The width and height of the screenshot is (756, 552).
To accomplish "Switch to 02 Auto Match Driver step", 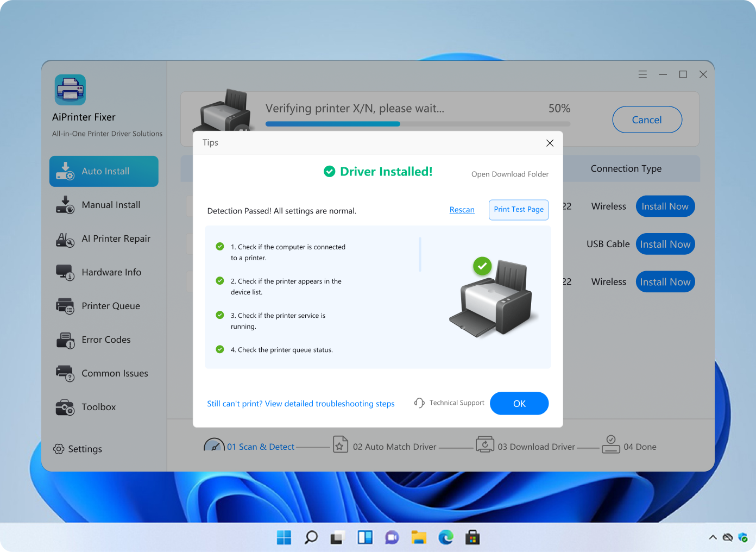I will [394, 446].
